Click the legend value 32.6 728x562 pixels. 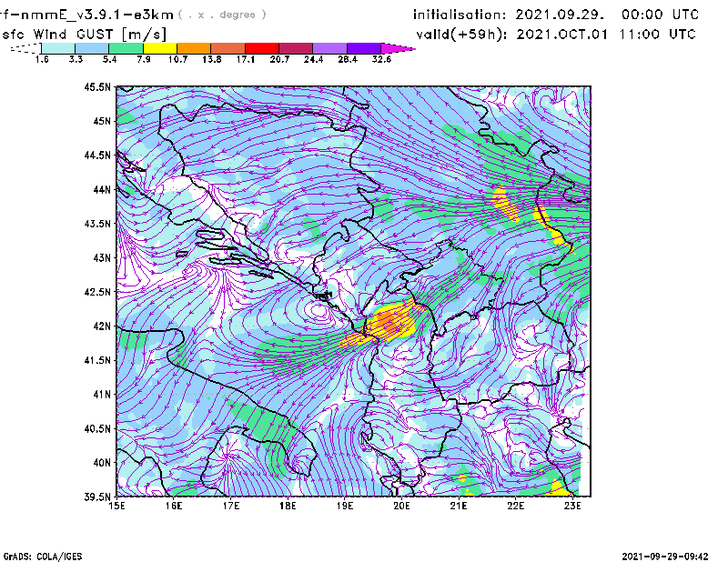pyautogui.click(x=381, y=59)
